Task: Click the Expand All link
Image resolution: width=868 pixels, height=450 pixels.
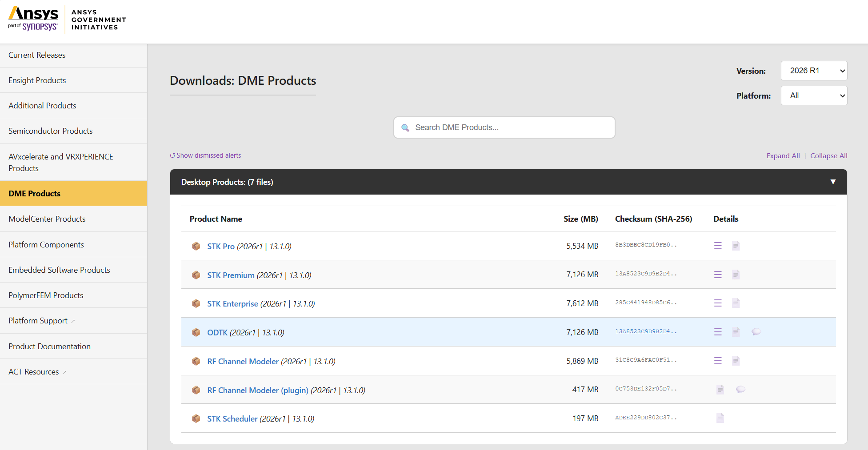Action: tap(783, 156)
